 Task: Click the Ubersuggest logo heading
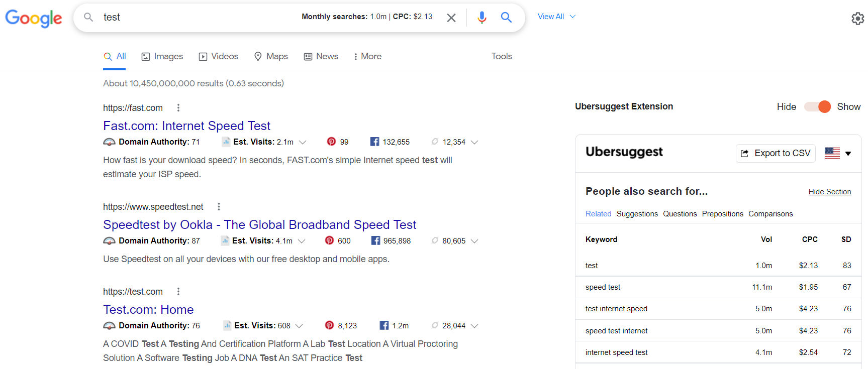624,152
